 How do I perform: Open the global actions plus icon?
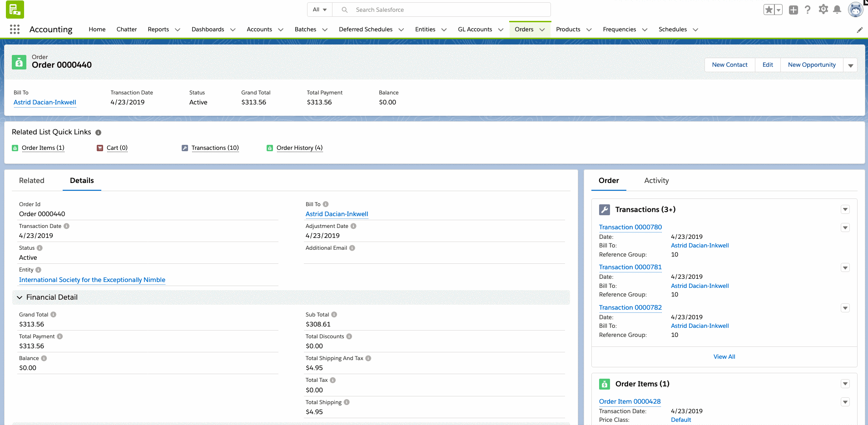pos(793,10)
